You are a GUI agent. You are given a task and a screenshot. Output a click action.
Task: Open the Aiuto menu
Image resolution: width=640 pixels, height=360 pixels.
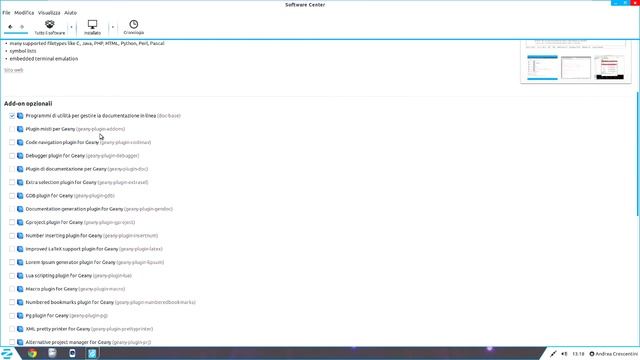click(x=70, y=13)
